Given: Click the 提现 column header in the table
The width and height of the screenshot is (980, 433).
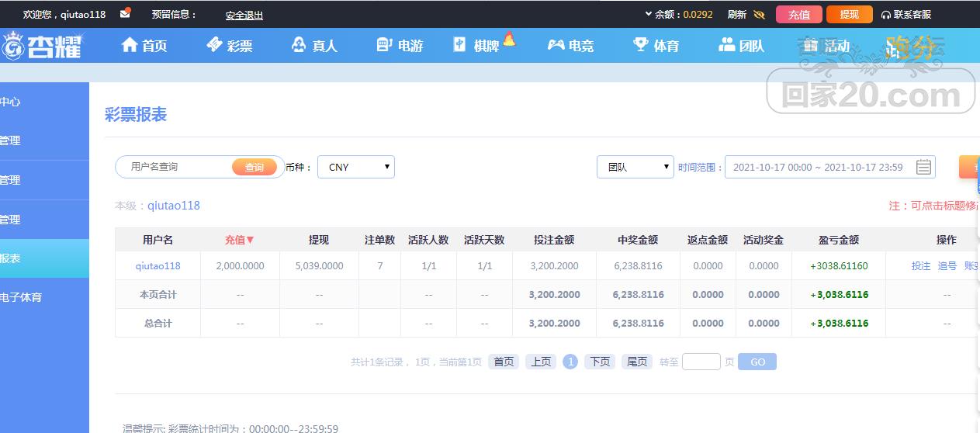Looking at the screenshot, I should 319,240.
